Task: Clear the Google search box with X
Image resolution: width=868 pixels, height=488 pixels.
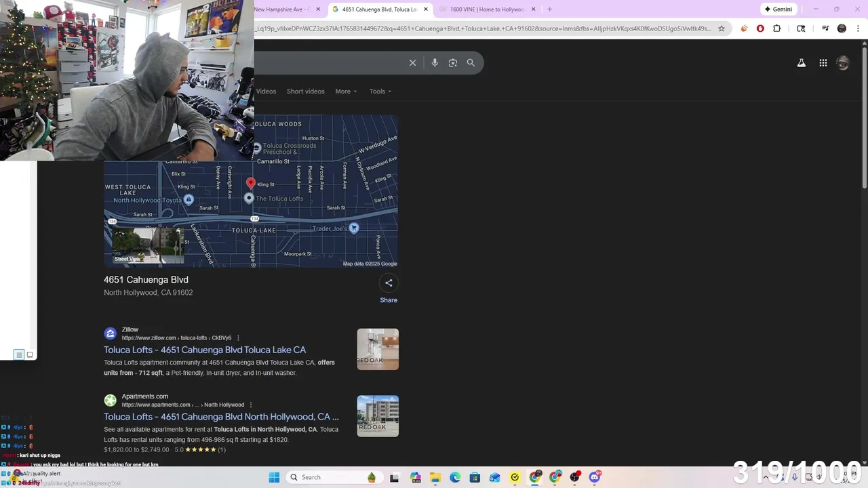Action: point(412,62)
